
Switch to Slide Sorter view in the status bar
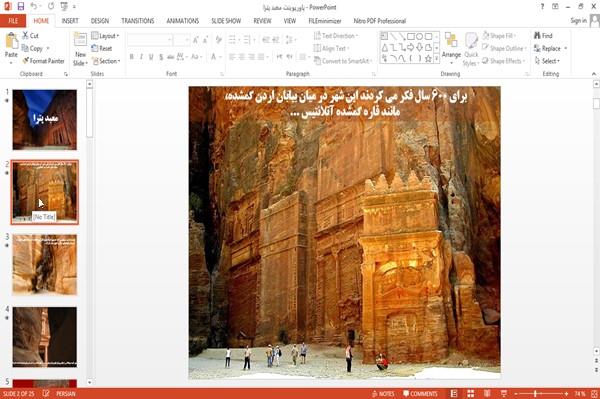[470, 394]
